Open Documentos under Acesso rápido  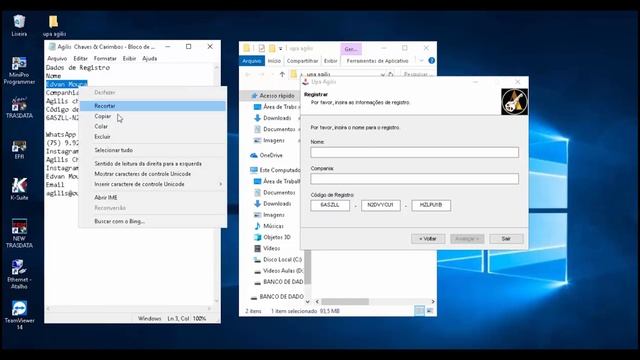point(274,129)
